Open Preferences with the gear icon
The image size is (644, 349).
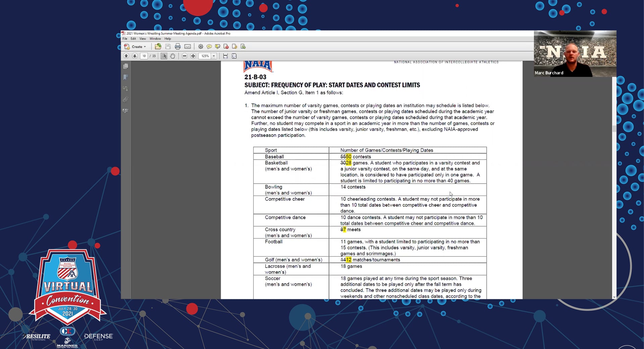pyautogui.click(x=201, y=47)
